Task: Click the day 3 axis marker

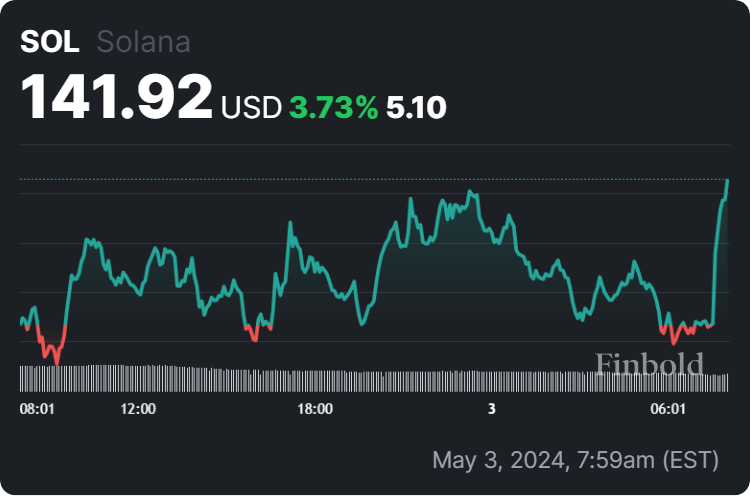Action: 491,409
